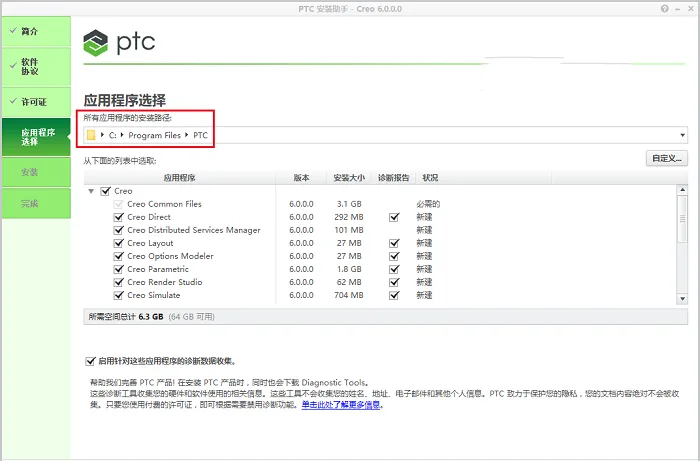This screenshot has height=461, width=700.
Task: Go to 软件协议 step in sidebar
Action: point(36,66)
